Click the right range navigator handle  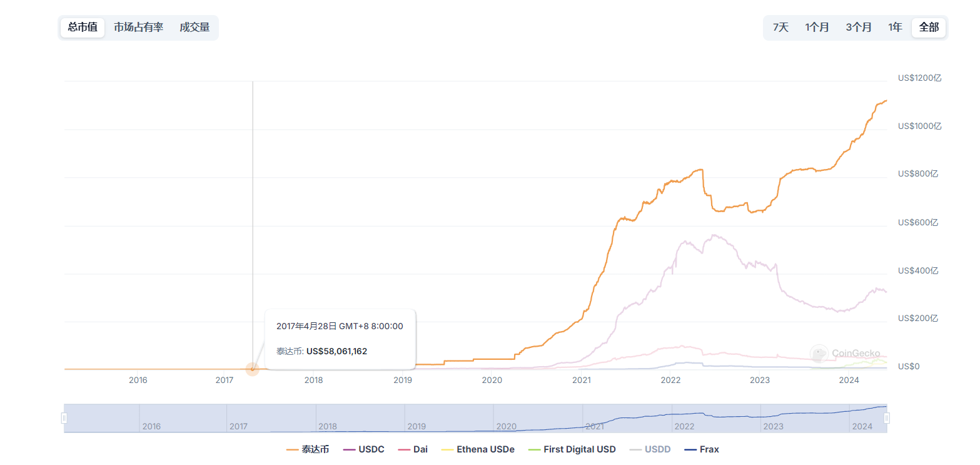coord(887,418)
